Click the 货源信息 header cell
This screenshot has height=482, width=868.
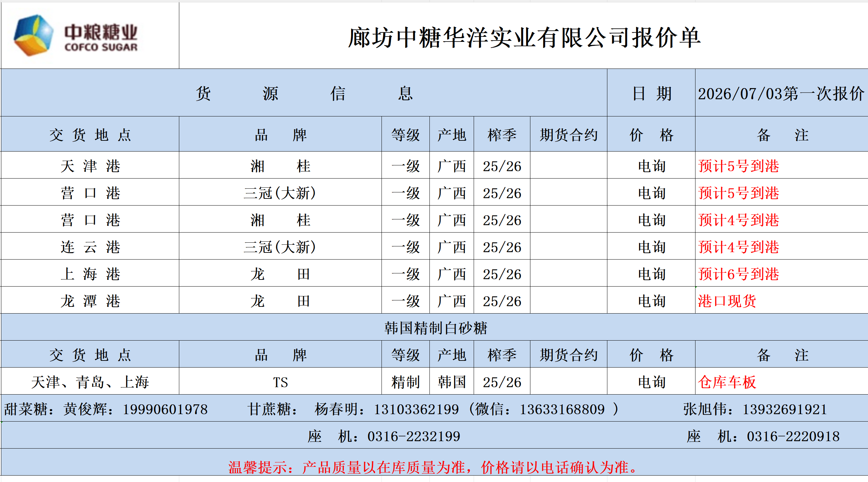point(304,93)
